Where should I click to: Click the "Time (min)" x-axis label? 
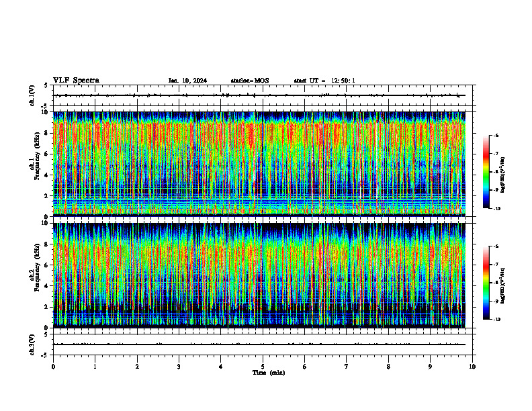coord(269,373)
